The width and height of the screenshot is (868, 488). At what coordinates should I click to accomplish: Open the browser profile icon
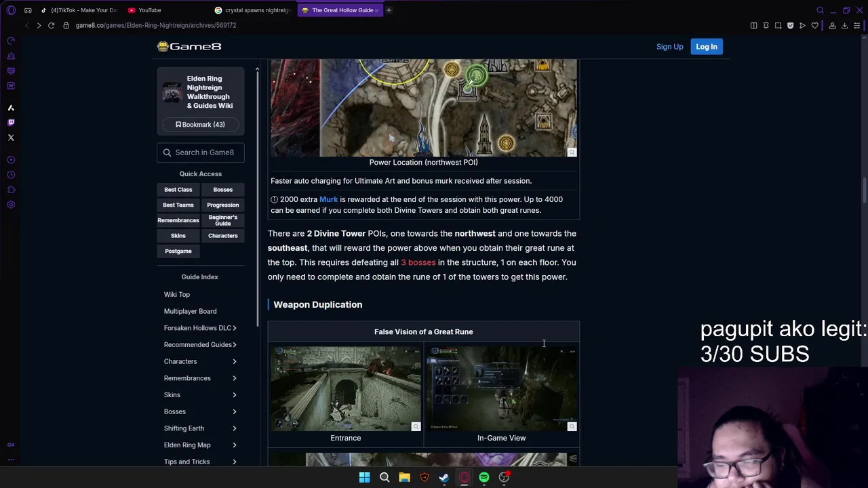coord(832,26)
